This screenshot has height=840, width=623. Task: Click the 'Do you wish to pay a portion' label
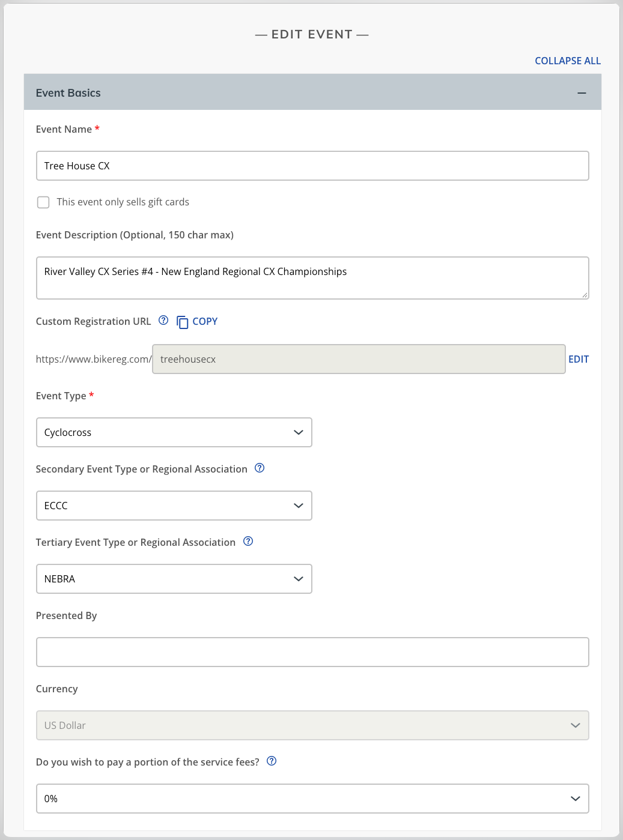[x=148, y=762]
